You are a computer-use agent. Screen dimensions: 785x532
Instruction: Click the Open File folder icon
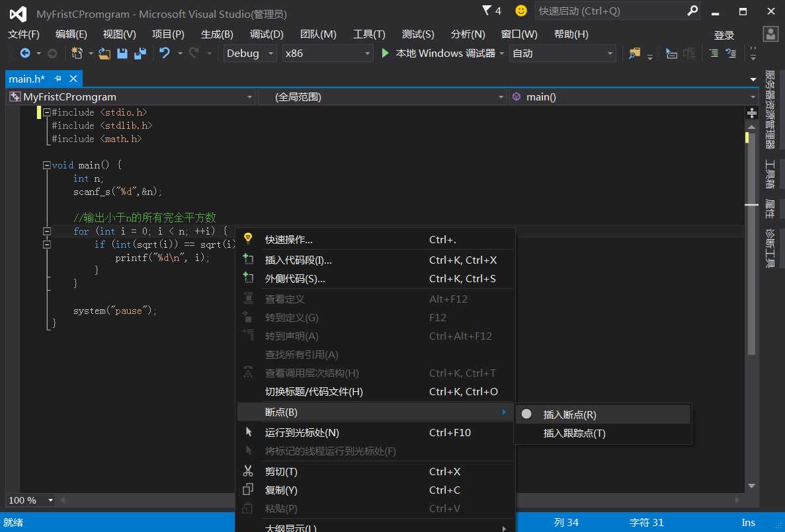point(104,54)
